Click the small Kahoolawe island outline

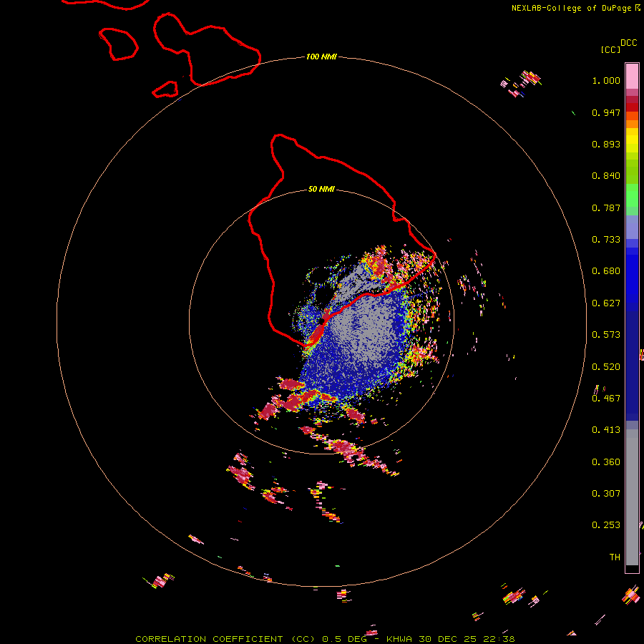(165, 89)
